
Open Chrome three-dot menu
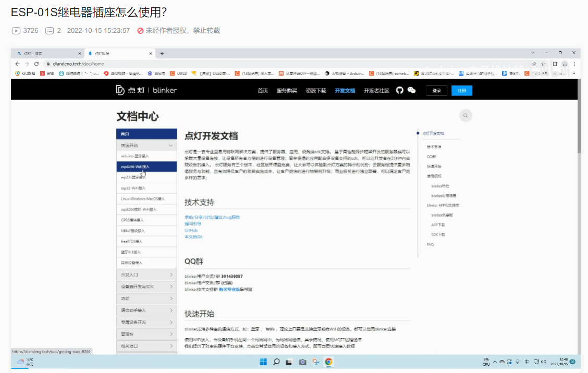point(574,64)
